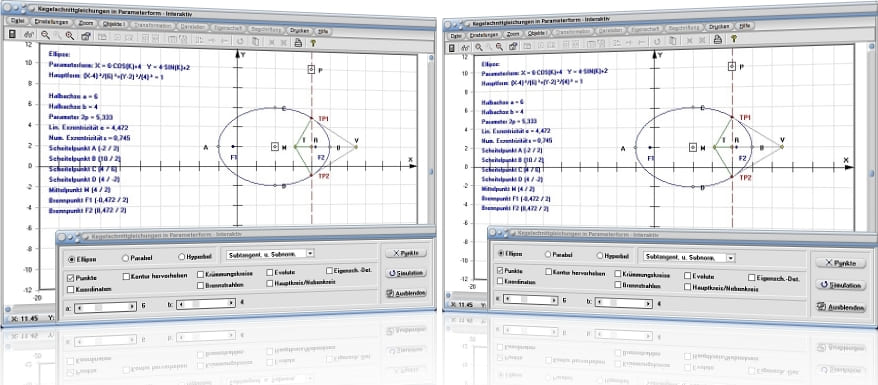
Task: Click the graph curve icon in left window toolbar
Action: 29,35
